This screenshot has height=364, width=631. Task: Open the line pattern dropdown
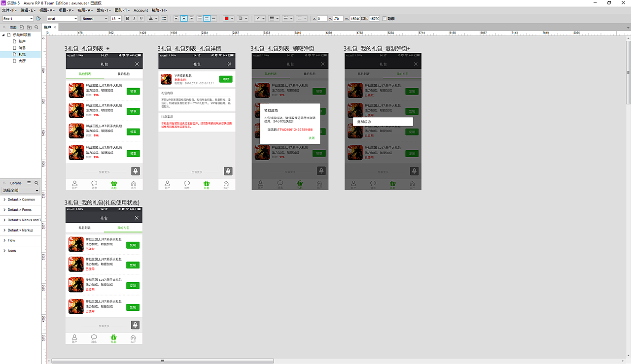pos(287,18)
